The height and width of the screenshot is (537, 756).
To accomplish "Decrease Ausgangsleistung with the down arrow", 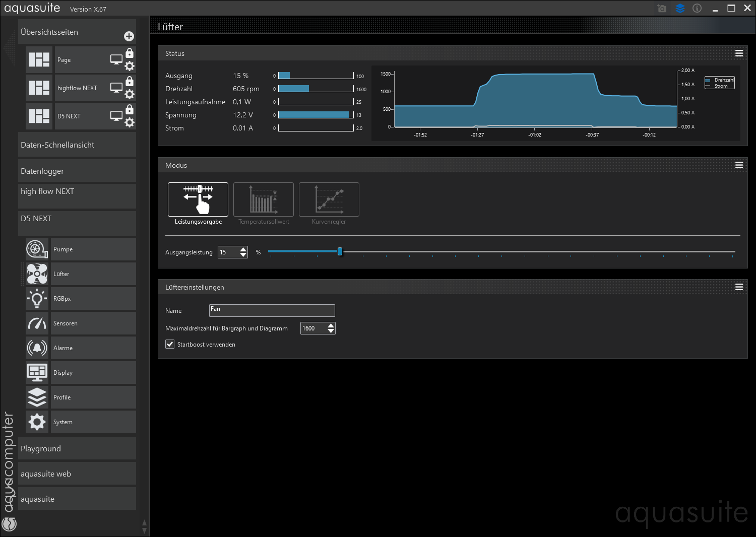I will pos(243,255).
